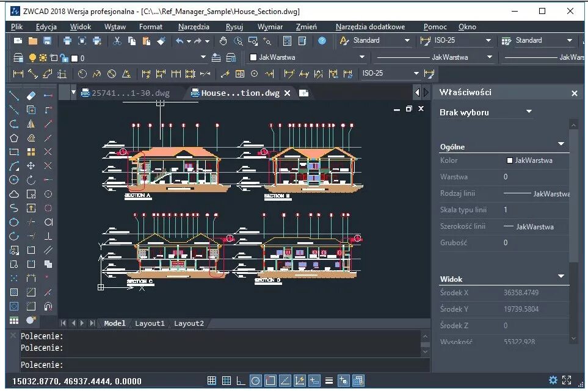Open the Brak wyboru selection dropdown
This screenshot has width=588, height=391.
pyautogui.click(x=528, y=112)
